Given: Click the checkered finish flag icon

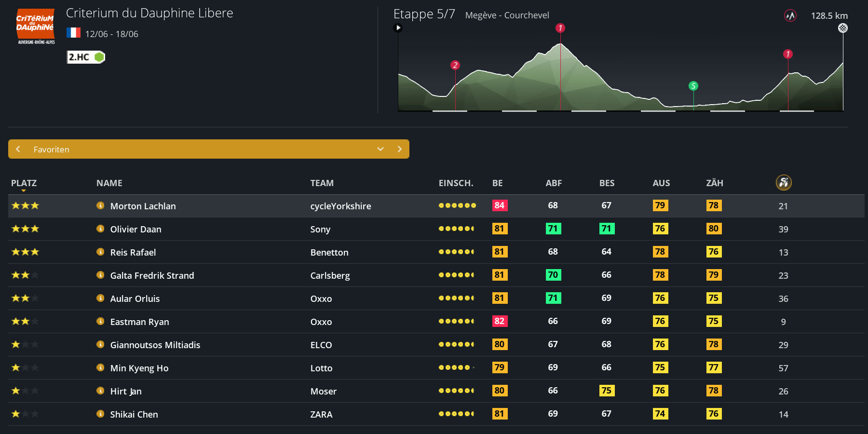Looking at the screenshot, I should [x=842, y=28].
